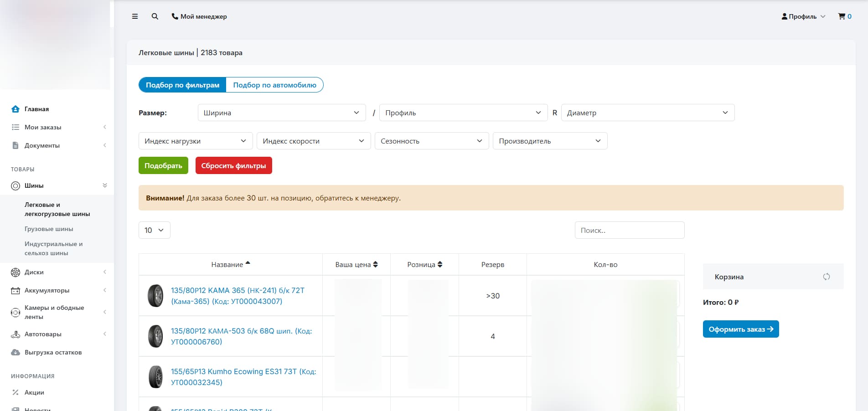
Task: Expand the Профиль user menu
Action: pos(803,16)
